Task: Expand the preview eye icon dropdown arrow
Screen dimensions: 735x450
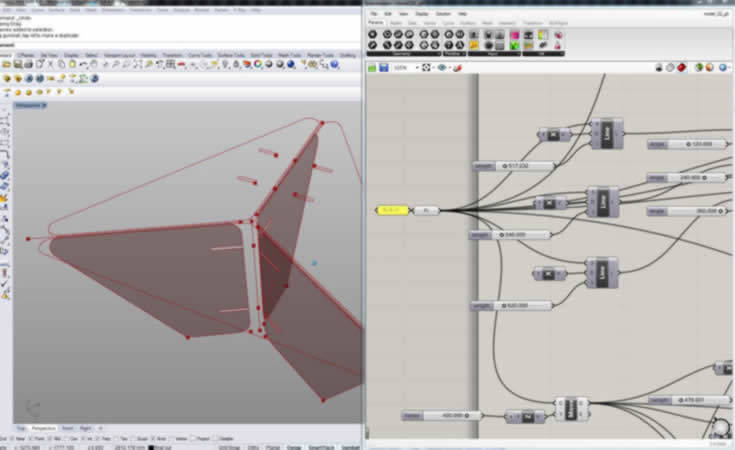Action: [x=449, y=68]
